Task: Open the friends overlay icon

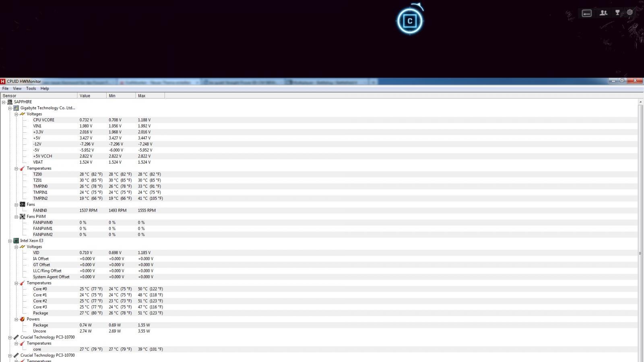Action: (x=603, y=13)
